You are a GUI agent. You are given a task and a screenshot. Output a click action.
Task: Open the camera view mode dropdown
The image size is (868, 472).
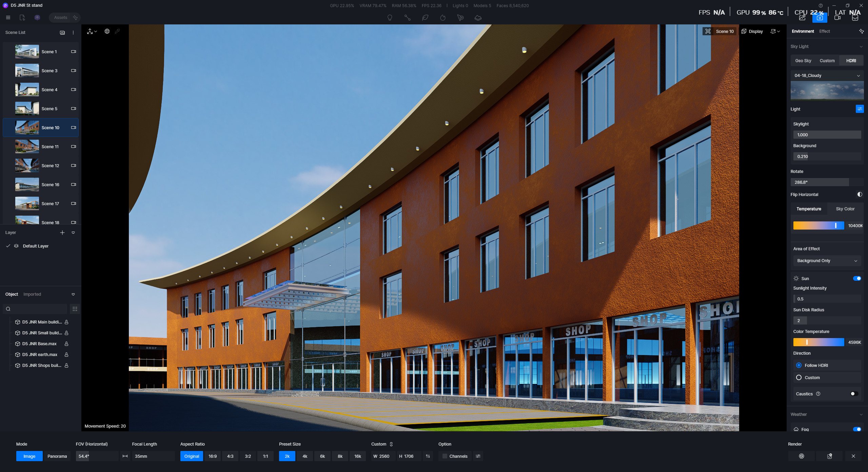point(775,31)
